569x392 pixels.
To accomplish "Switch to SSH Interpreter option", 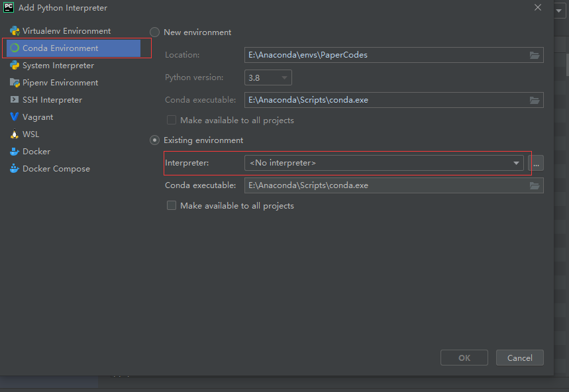I will [74, 100].
